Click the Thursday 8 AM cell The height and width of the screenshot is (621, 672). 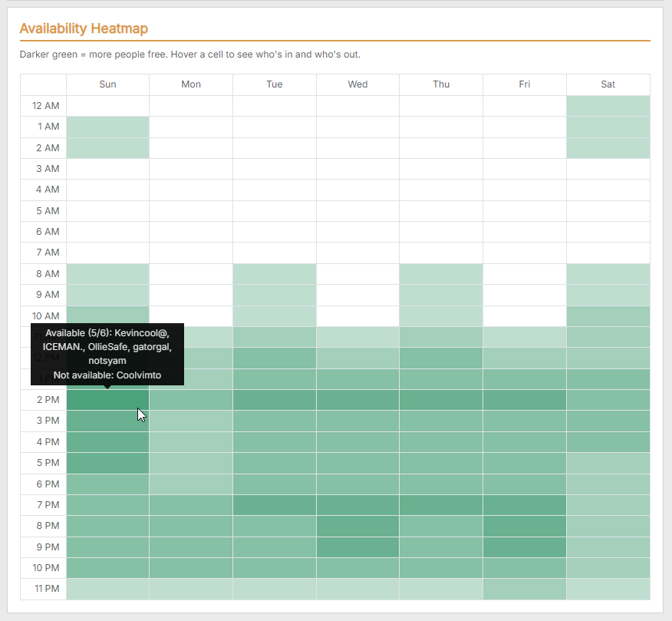(441, 273)
